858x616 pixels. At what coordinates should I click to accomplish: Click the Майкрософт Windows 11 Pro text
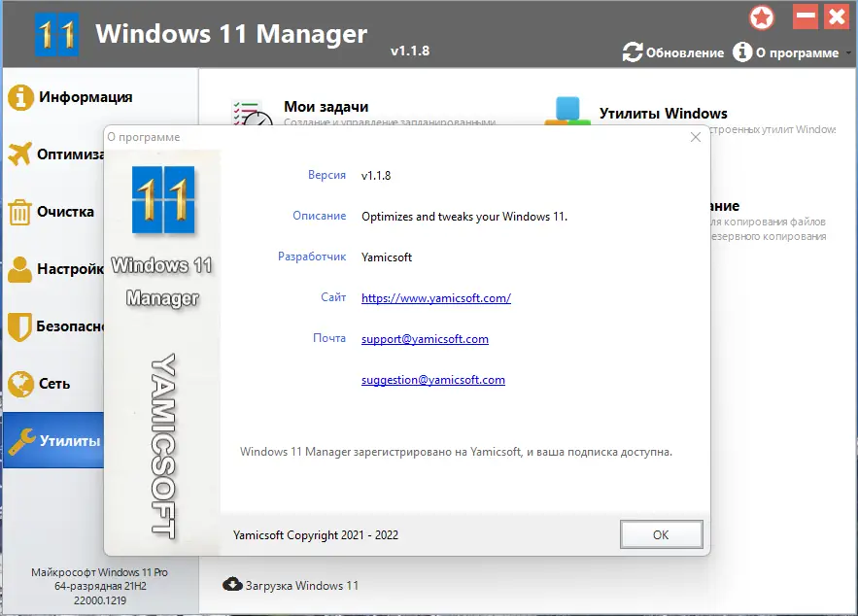(x=99, y=572)
